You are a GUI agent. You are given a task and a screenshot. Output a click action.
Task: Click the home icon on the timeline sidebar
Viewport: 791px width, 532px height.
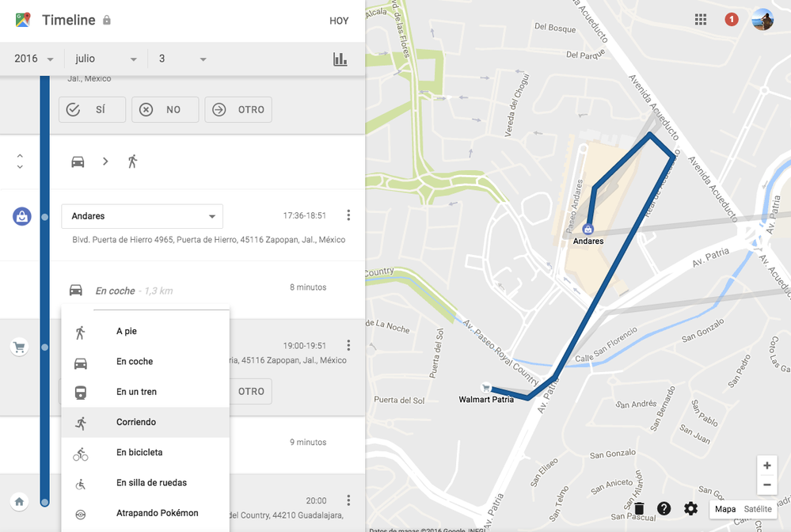pos(19,502)
